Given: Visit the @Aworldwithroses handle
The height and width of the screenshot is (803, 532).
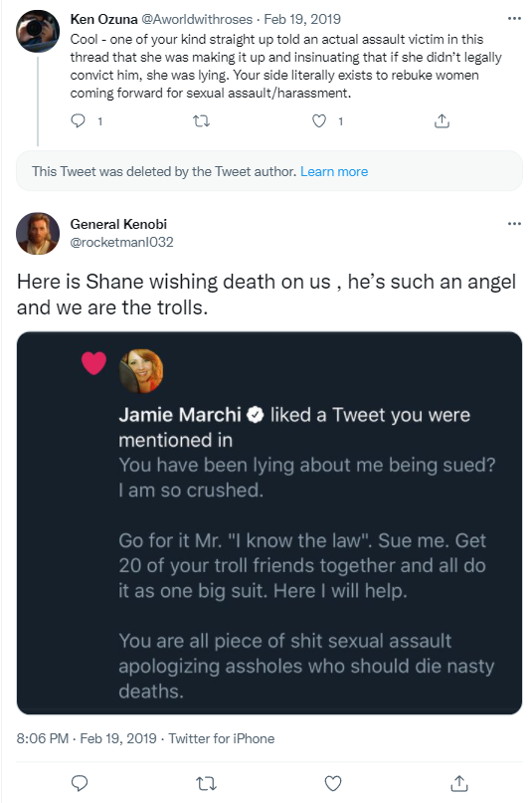Looking at the screenshot, I should (x=197, y=19).
